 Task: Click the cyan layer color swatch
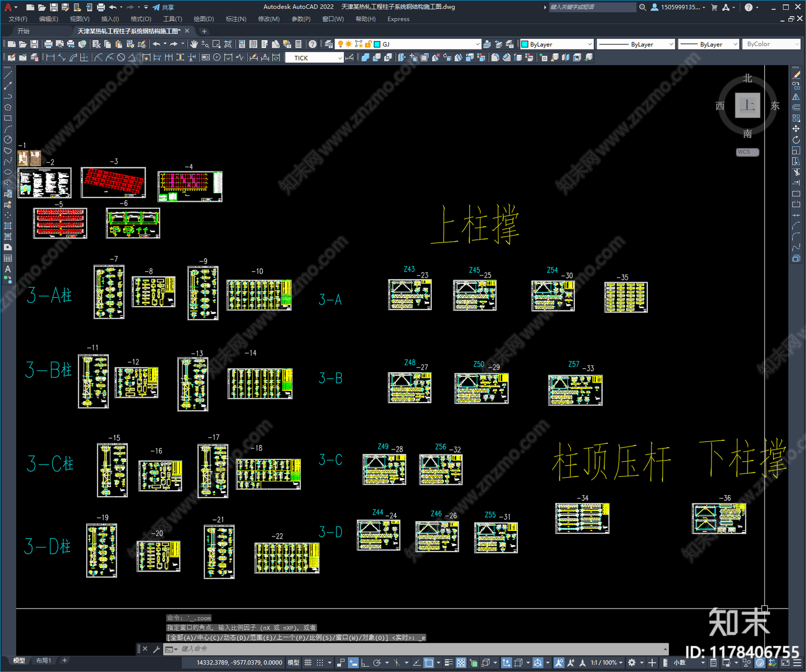click(x=376, y=44)
